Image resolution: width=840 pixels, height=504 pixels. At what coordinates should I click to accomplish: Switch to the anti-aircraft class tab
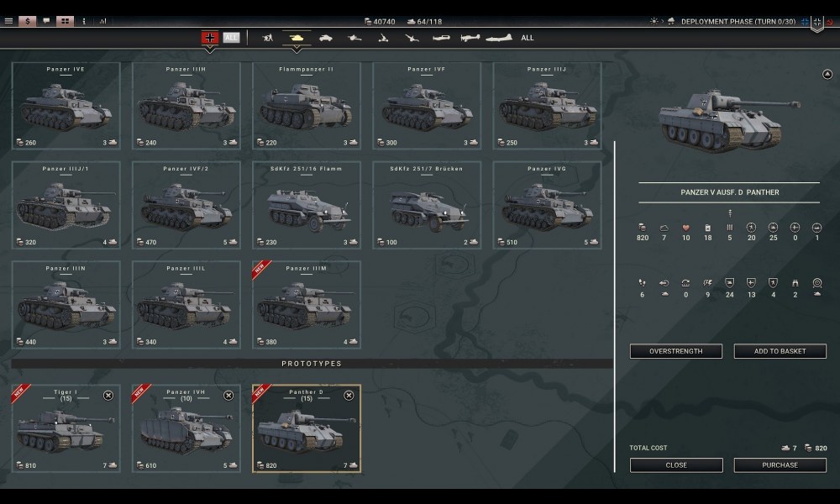click(412, 38)
